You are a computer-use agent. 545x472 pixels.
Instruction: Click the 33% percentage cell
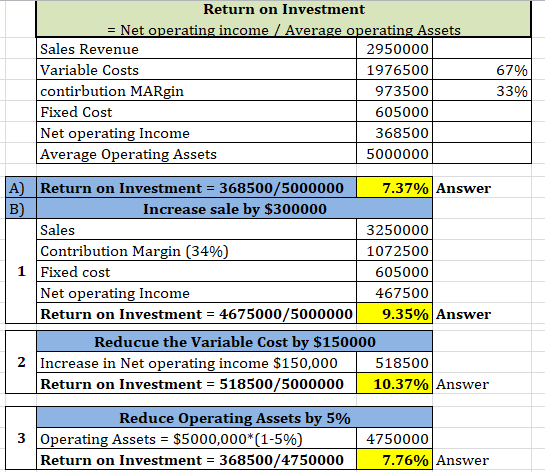[x=482, y=90]
